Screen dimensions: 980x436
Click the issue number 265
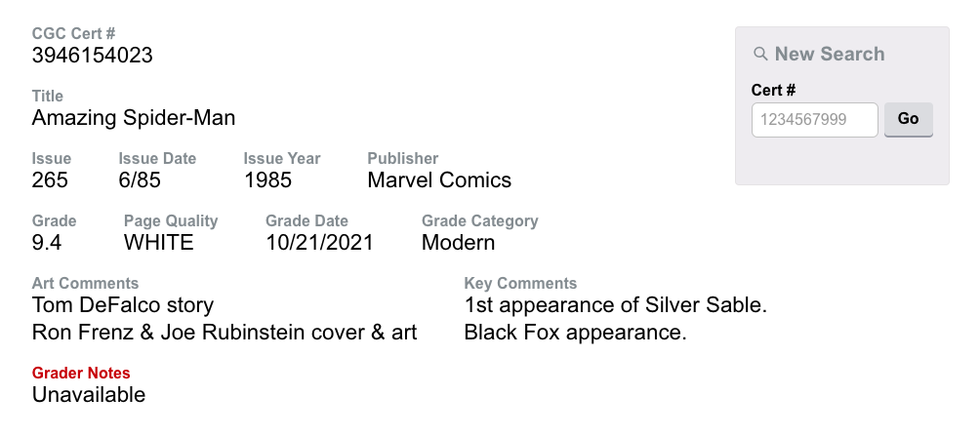[x=51, y=180]
